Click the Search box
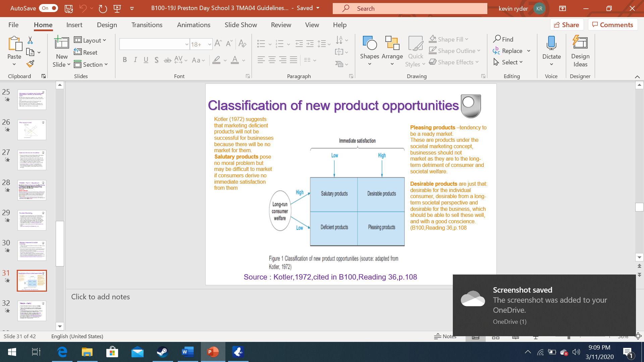 (x=410, y=9)
